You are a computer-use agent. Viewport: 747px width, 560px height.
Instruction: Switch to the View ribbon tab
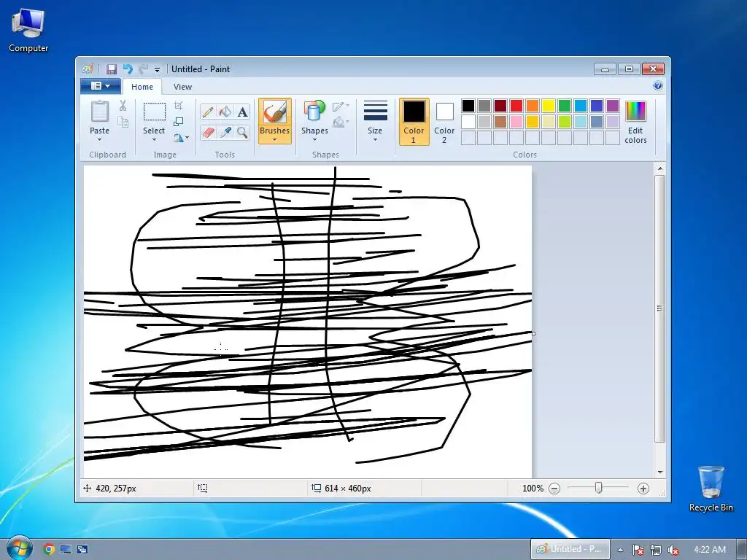click(x=182, y=87)
